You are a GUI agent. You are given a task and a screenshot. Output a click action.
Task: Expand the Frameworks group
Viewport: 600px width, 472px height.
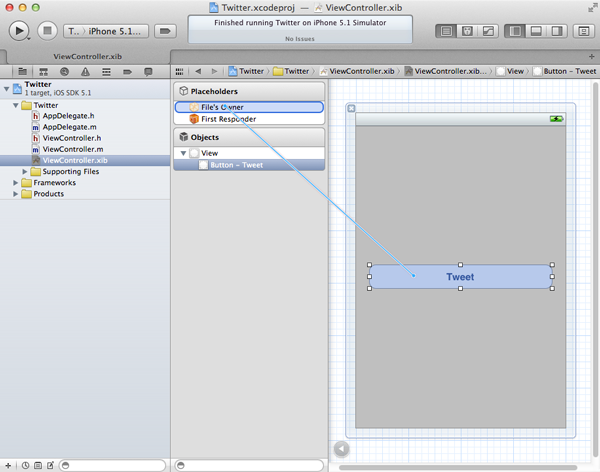tap(15, 183)
